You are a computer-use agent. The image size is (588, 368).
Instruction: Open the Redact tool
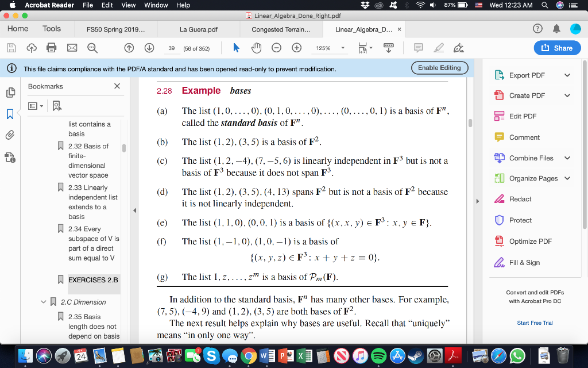520,200
